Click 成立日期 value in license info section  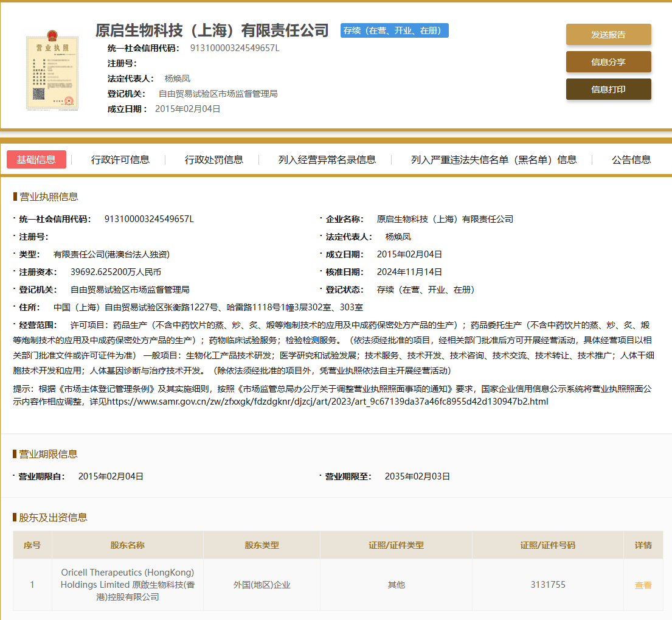[x=409, y=254]
